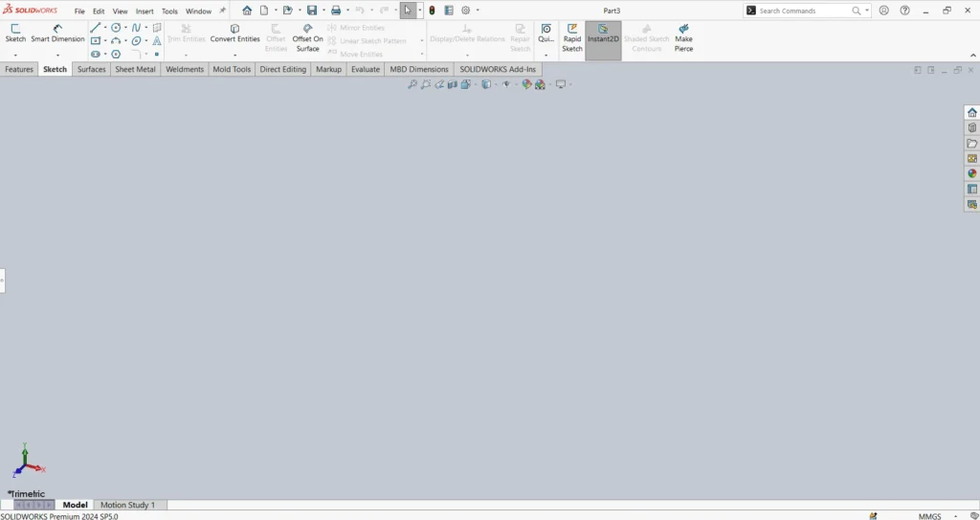
Task: Click the Print icon
Action: (x=336, y=11)
